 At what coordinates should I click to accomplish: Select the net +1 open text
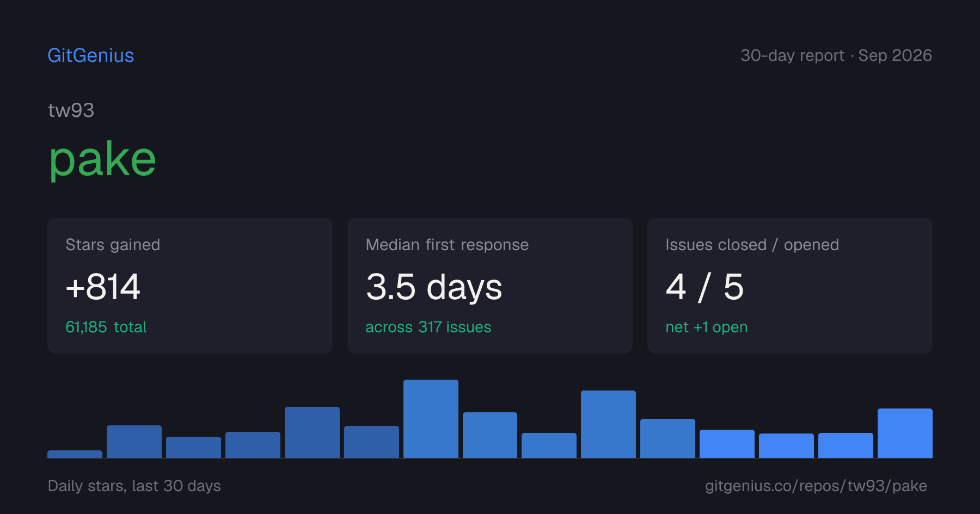(x=707, y=327)
